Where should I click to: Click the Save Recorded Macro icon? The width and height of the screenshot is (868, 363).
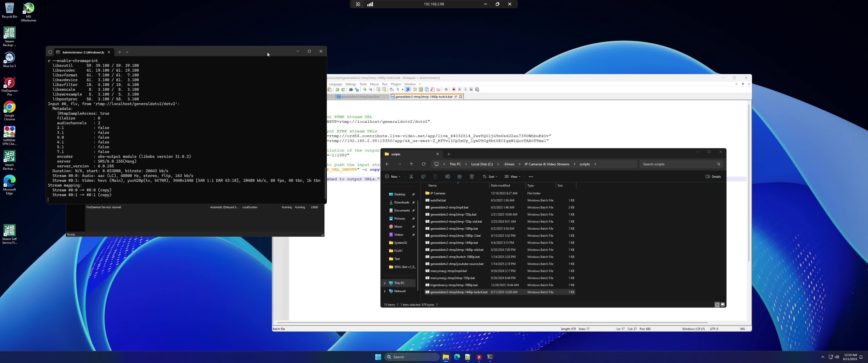pyautogui.click(x=477, y=89)
